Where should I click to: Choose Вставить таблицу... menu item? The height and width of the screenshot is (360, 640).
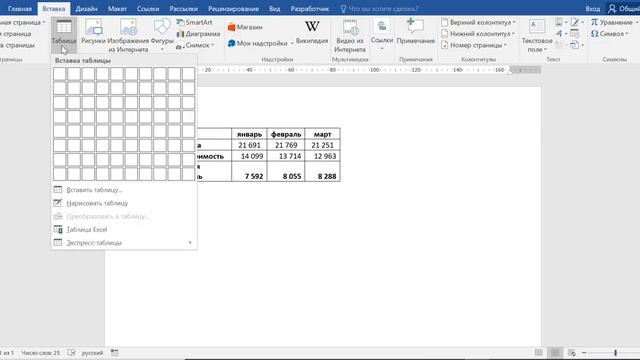(124, 190)
